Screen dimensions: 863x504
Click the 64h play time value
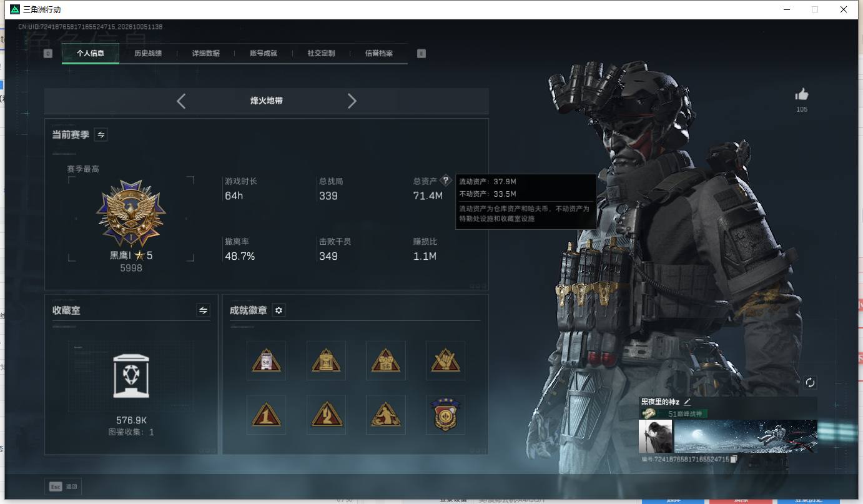click(x=234, y=196)
